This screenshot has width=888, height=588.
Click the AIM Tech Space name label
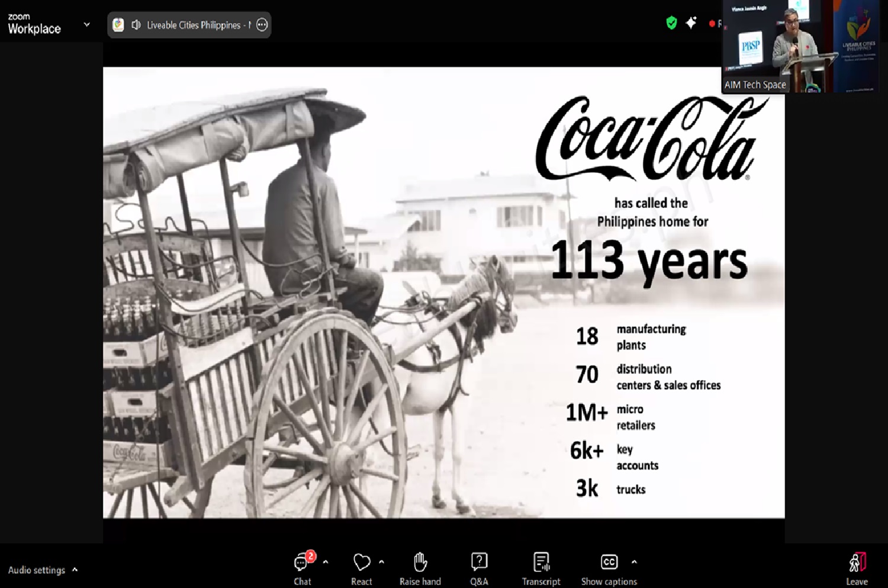click(x=755, y=85)
